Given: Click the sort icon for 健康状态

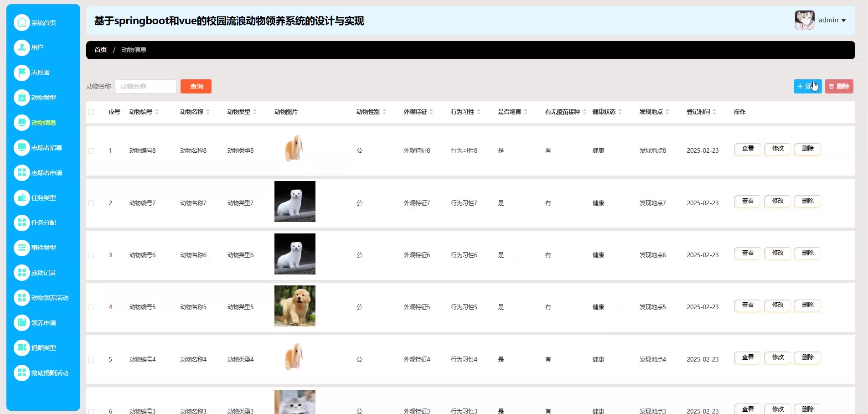Looking at the screenshot, I should click(620, 112).
